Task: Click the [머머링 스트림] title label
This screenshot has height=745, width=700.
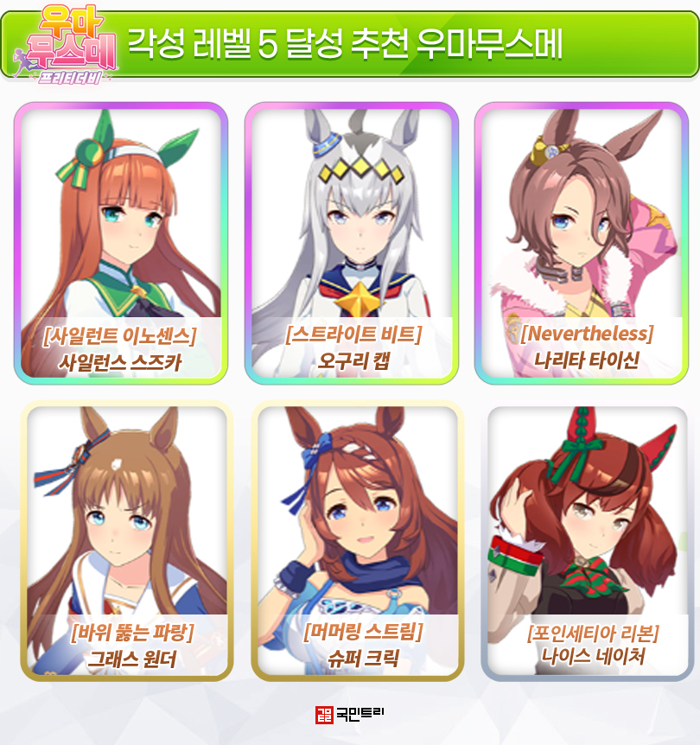Action: click(363, 632)
